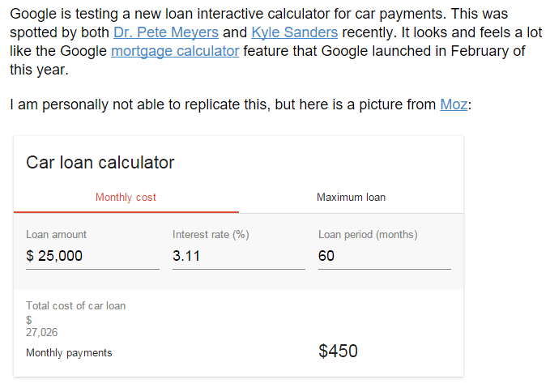Screen dimensions: 550x392
Task: Click the $450 monthly payment amount
Action: 338,352
